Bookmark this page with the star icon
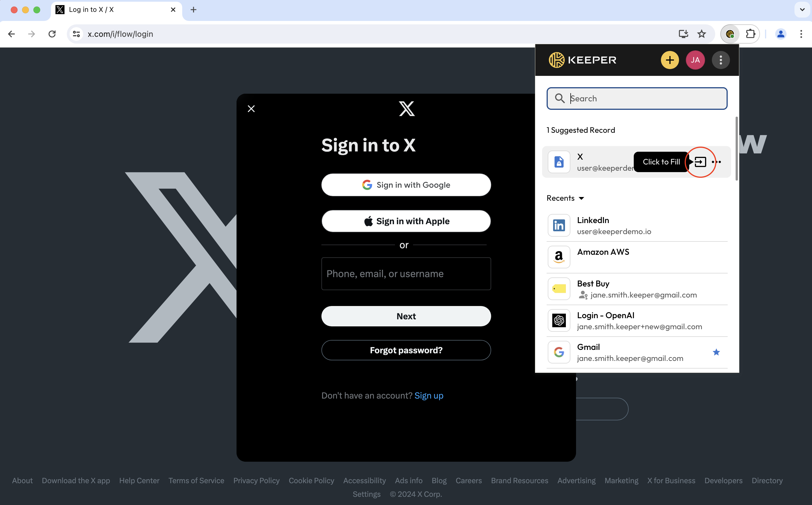 tap(702, 34)
